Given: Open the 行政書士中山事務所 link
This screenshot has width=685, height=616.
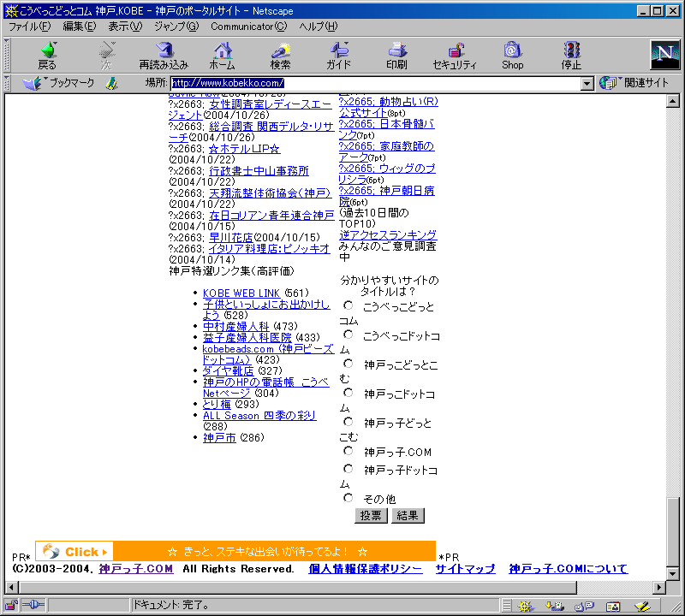Looking at the screenshot, I should pyautogui.click(x=259, y=171).
